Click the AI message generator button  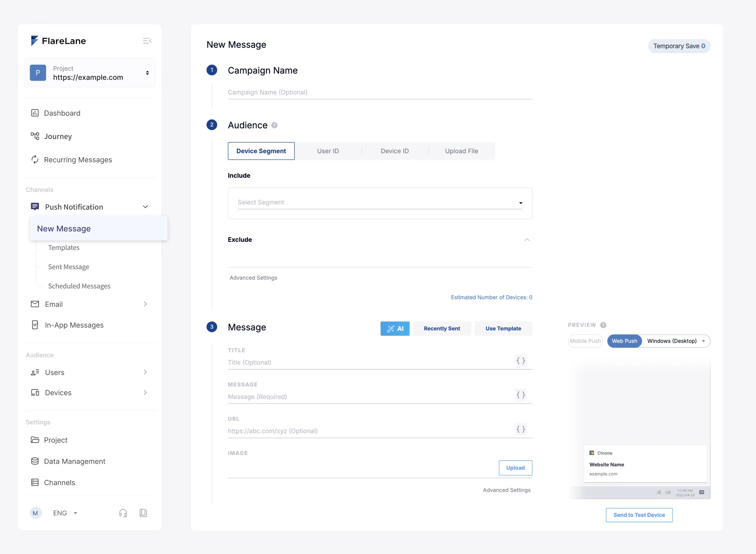[x=395, y=328]
